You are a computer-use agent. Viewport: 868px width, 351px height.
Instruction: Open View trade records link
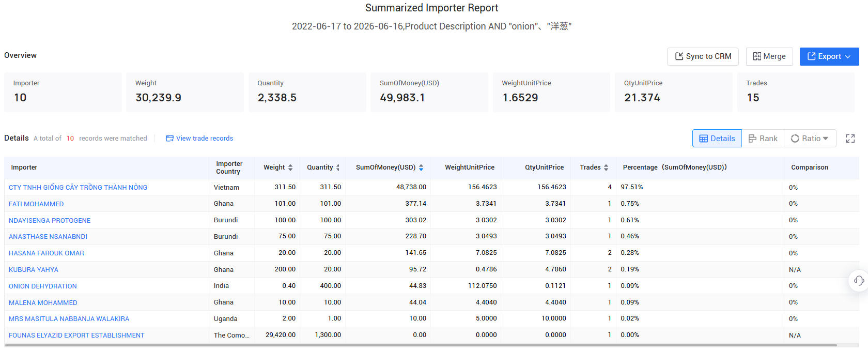click(x=205, y=139)
